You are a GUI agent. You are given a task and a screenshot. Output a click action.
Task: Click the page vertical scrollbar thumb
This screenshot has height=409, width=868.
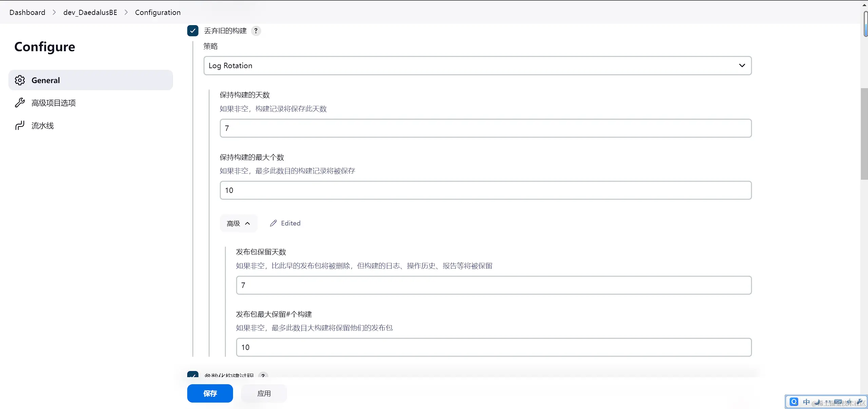click(x=864, y=134)
